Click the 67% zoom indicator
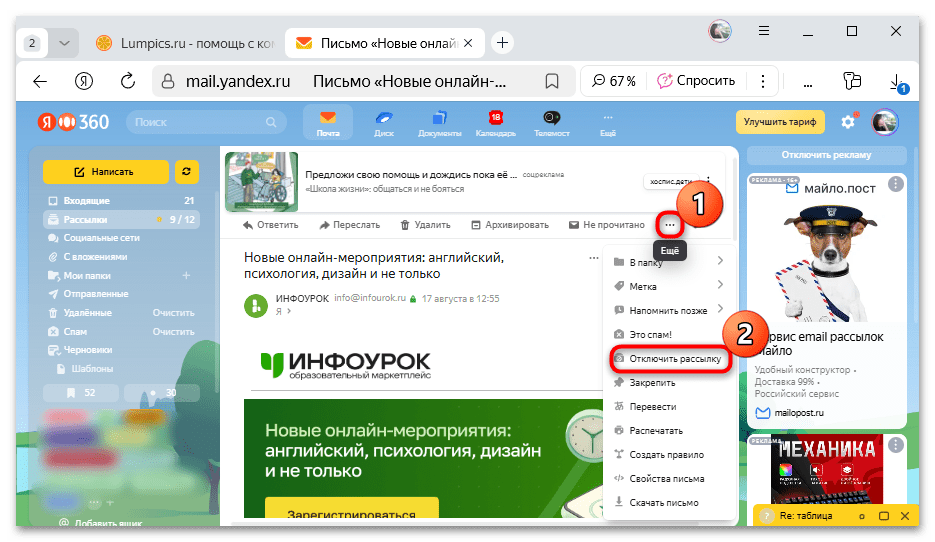This screenshot has height=542, width=935. (x=614, y=81)
